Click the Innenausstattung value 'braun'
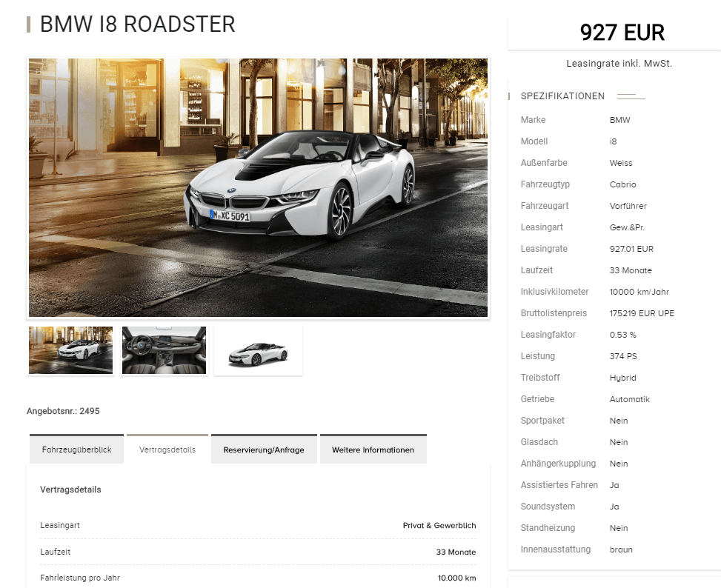Image resolution: width=721 pixels, height=588 pixels. click(x=621, y=549)
